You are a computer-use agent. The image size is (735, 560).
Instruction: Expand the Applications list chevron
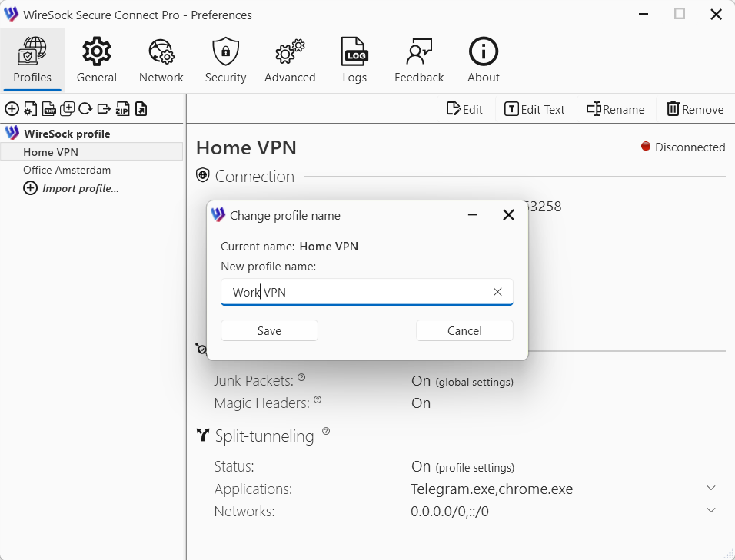click(x=711, y=489)
